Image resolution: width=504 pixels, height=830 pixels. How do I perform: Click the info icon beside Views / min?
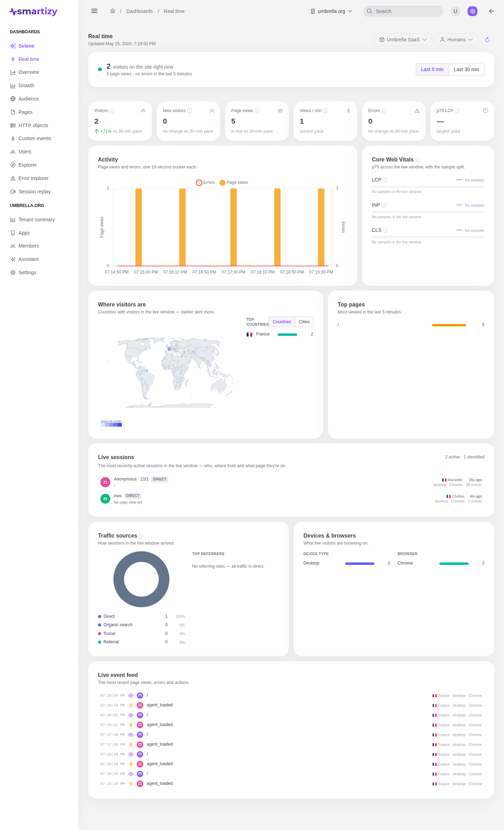(x=325, y=111)
